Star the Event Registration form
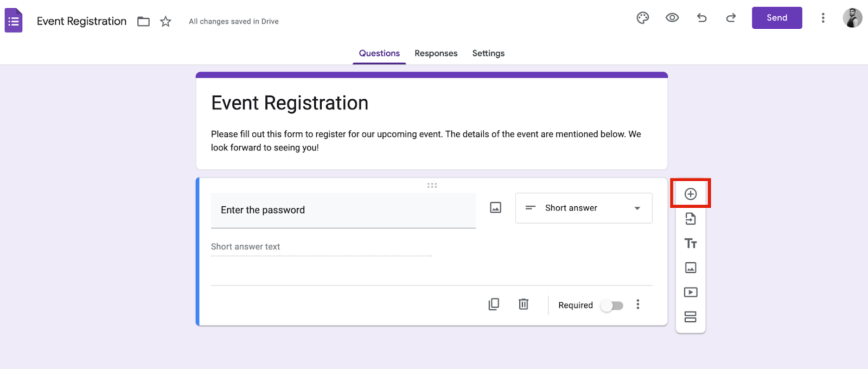Viewport: 868px width, 369px height. point(165,22)
